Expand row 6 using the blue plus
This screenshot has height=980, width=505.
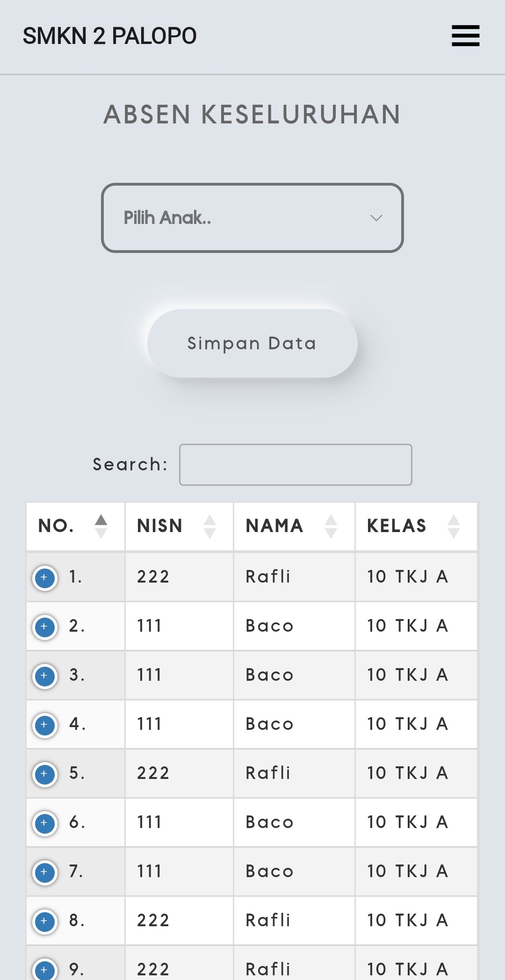click(x=45, y=823)
